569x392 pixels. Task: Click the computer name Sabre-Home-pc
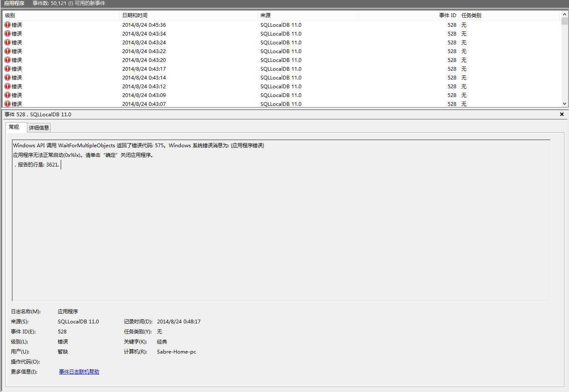pyautogui.click(x=176, y=351)
